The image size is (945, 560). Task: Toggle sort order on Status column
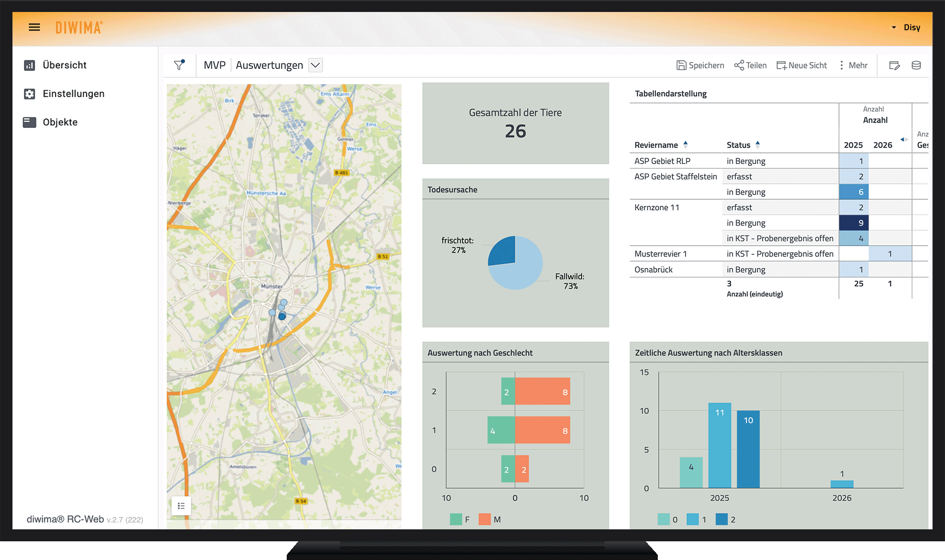point(758,144)
